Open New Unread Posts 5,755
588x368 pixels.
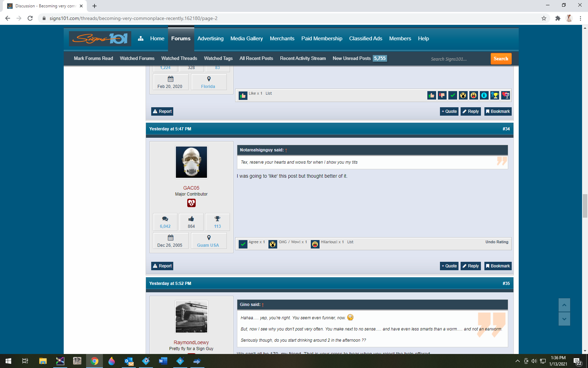pyautogui.click(x=359, y=59)
